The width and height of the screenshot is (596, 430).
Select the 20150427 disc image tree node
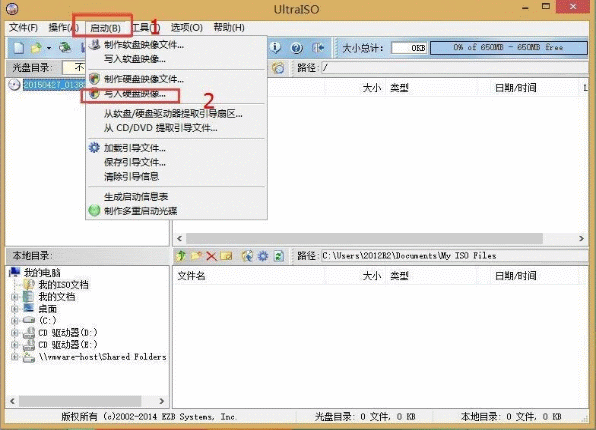(54, 84)
